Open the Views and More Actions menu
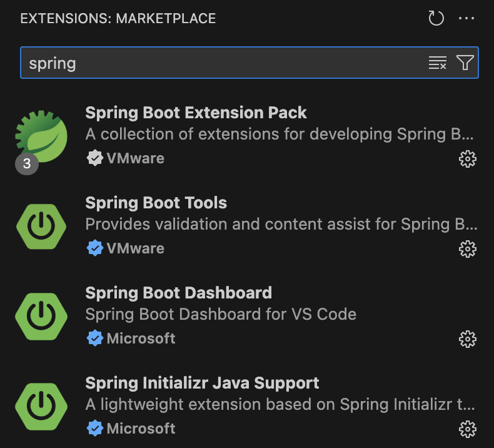Image resolution: width=494 pixels, height=448 pixels. point(466,18)
